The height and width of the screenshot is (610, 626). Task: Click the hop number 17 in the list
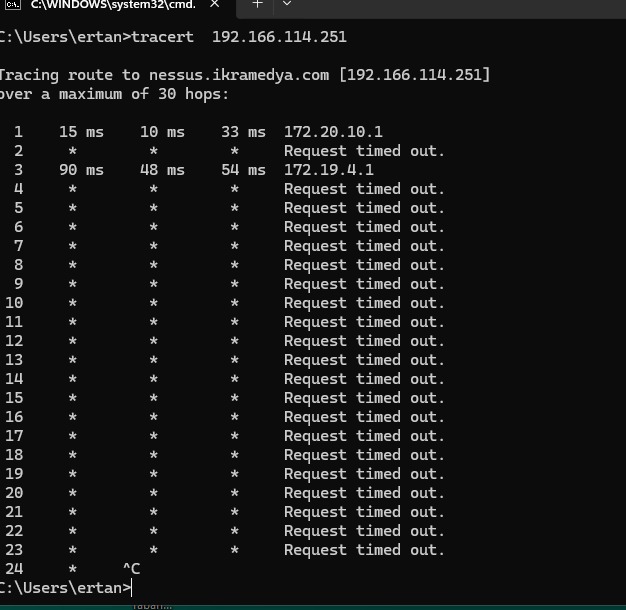coord(14,436)
